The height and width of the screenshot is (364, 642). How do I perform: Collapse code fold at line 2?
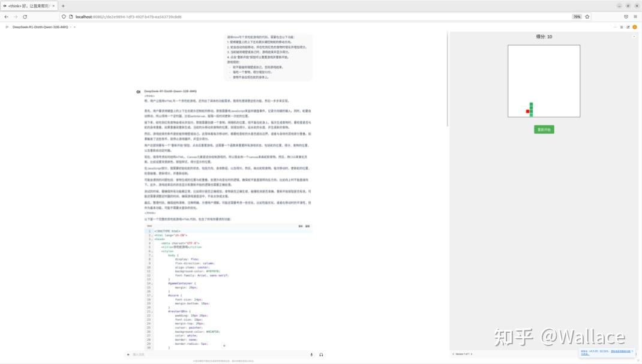152,235
